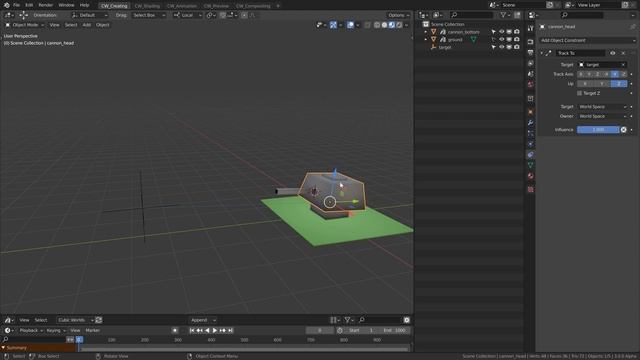
Task: Open the Object Constraints properties tab
Action: [530, 155]
